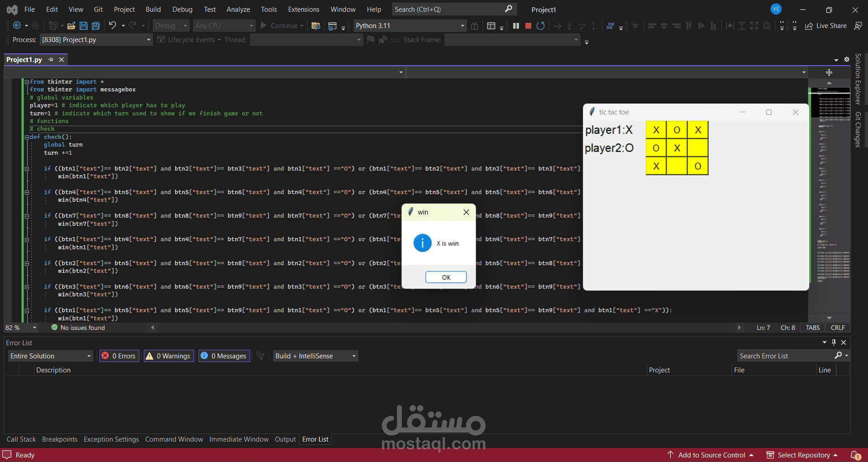
Task: Switch to the Breakpoints tab
Action: coord(60,439)
